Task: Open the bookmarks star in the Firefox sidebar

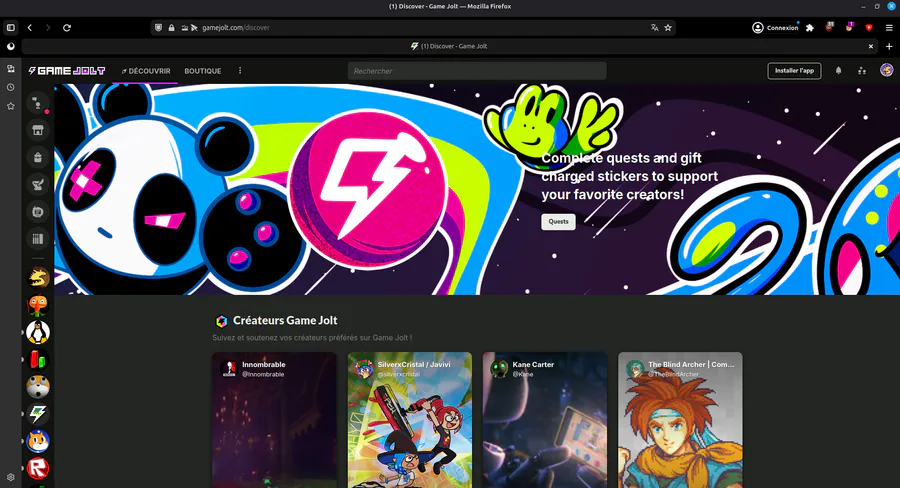Action: 10,106
